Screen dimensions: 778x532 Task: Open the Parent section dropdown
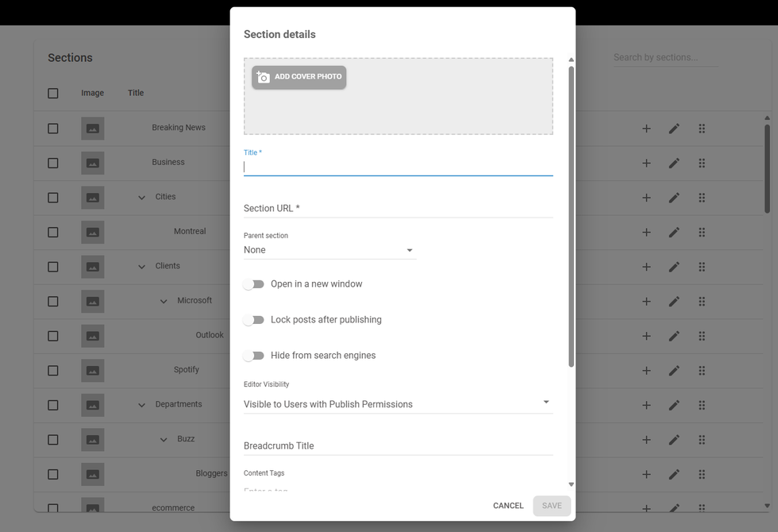[x=329, y=250]
